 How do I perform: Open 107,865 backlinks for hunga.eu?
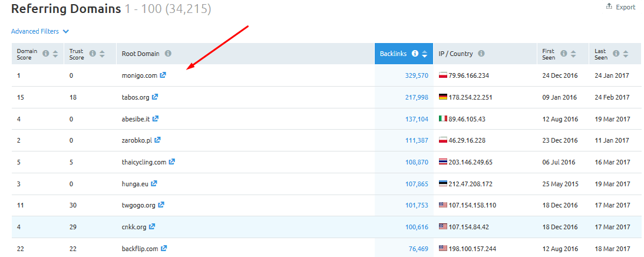coord(417,184)
